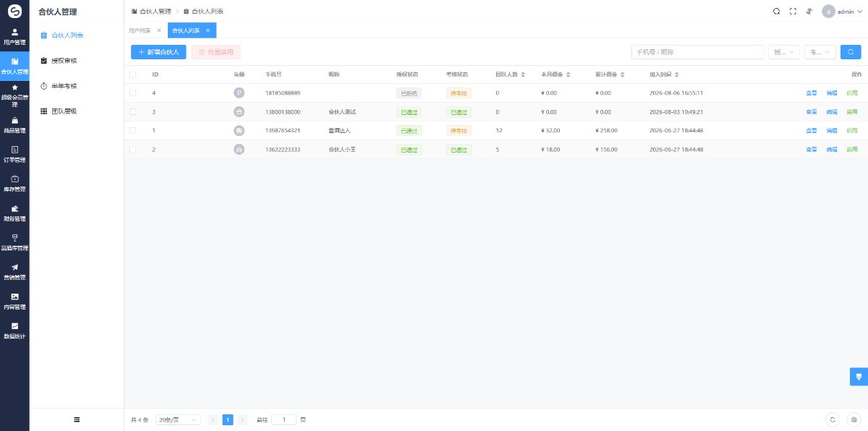Open table settings gear icon
The image size is (868, 431).
(853, 419)
